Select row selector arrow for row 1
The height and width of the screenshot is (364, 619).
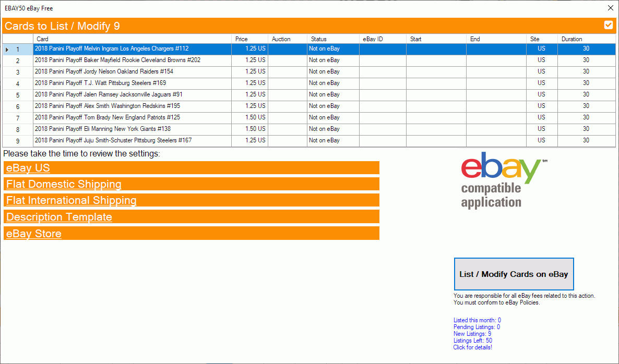(x=7, y=50)
